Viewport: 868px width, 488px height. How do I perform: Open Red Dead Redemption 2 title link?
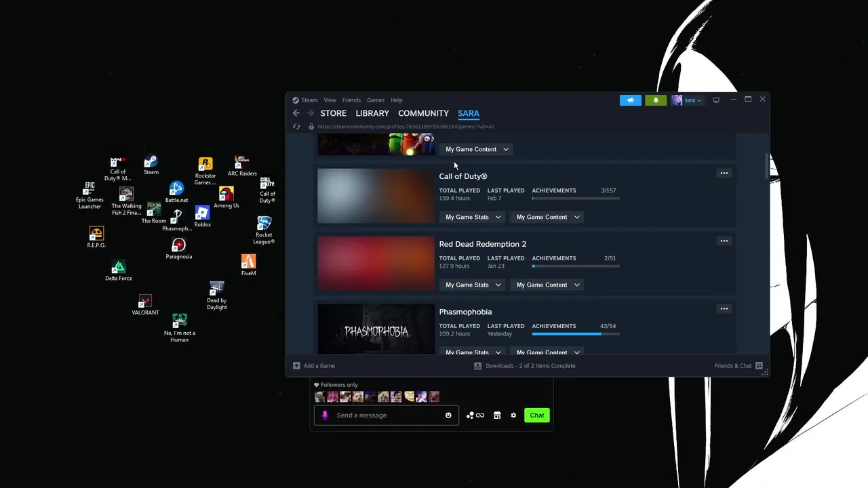click(x=483, y=244)
